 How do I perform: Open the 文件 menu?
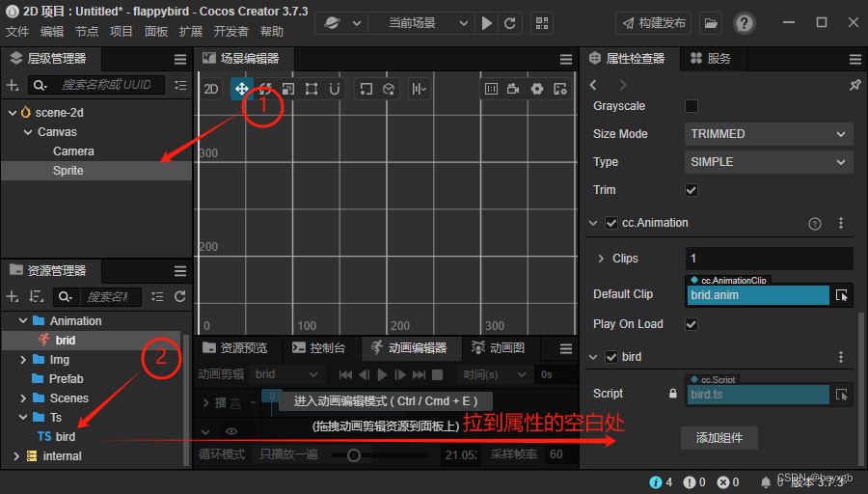click(17, 32)
